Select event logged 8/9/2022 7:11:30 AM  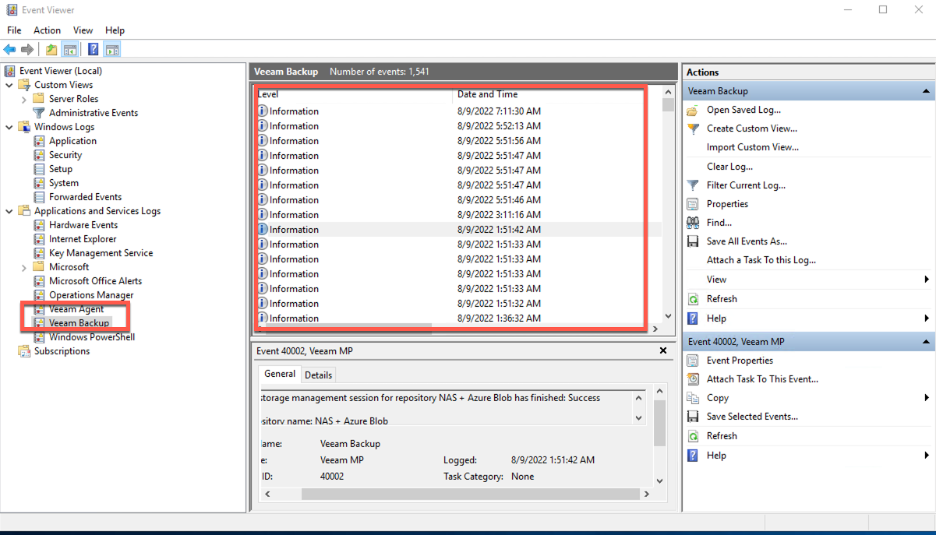coord(458,111)
